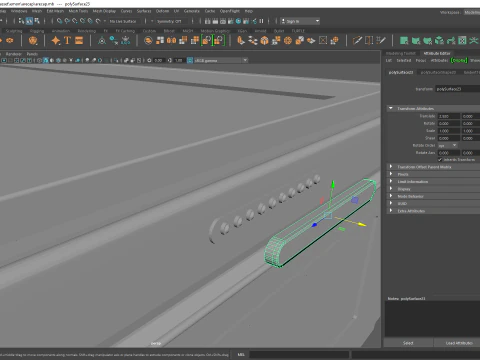Click the Notes text area for polySurface23
Image resolution: width=480 pixels, height=360 pixels.
tap(433, 319)
